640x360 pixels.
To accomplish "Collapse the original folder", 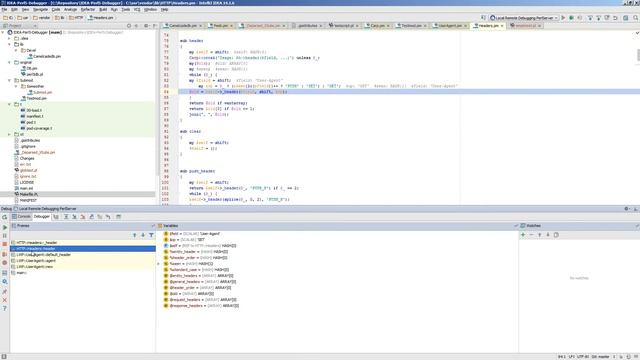I will [x=9, y=62].
